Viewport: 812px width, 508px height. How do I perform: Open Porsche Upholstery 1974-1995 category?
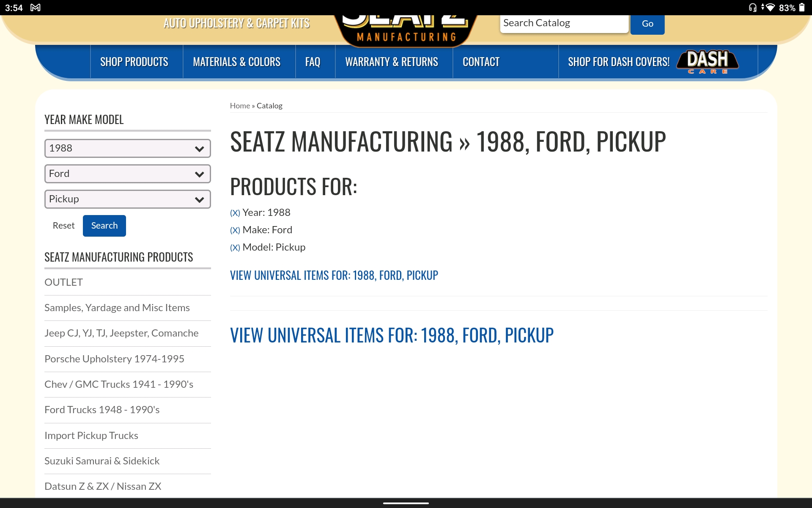114,359
